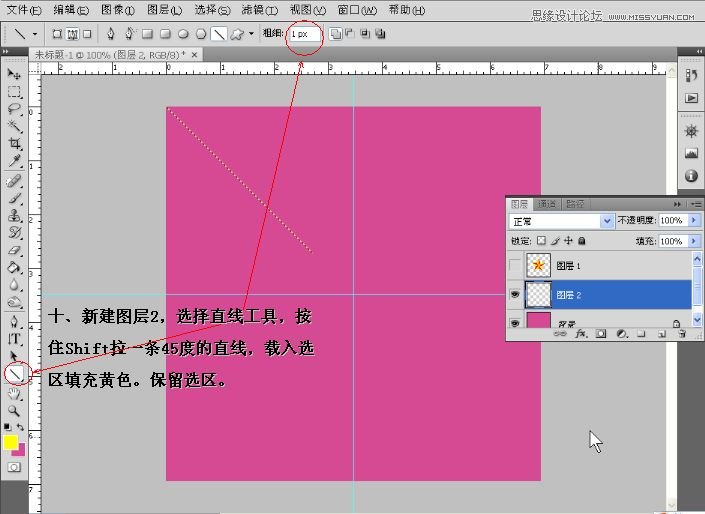The height and width of the screenshot is (514, 705).
Task: Choose Line shape in options bar
Action: coord(219,34)
